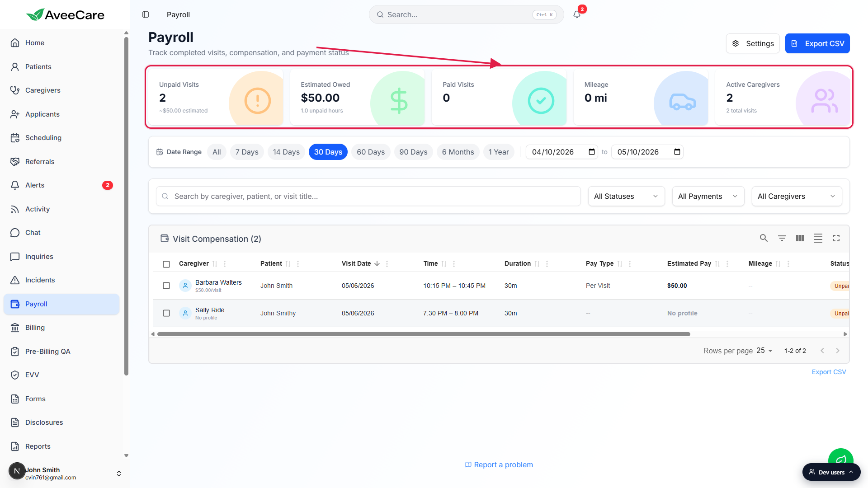Open the table filter icon
Viewport: 868px width, 488px height.
pos(782,238)
